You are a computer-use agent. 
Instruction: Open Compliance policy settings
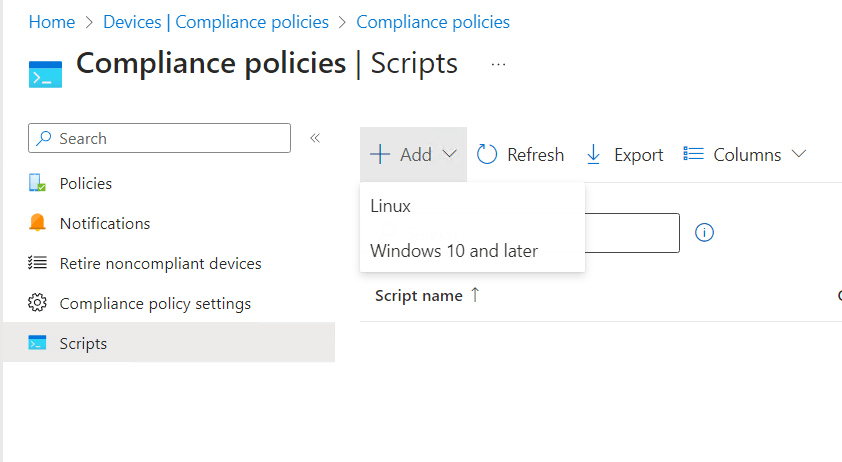[155, 304]
